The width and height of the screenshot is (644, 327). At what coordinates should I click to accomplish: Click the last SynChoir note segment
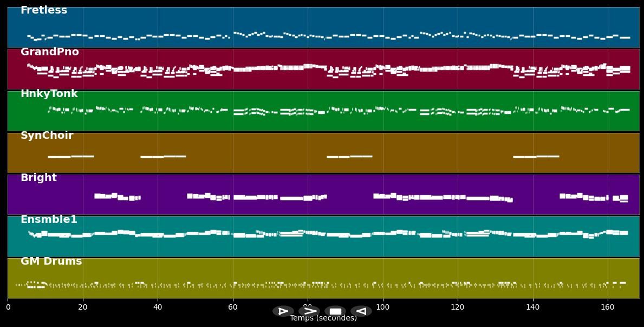pos(547,156)
